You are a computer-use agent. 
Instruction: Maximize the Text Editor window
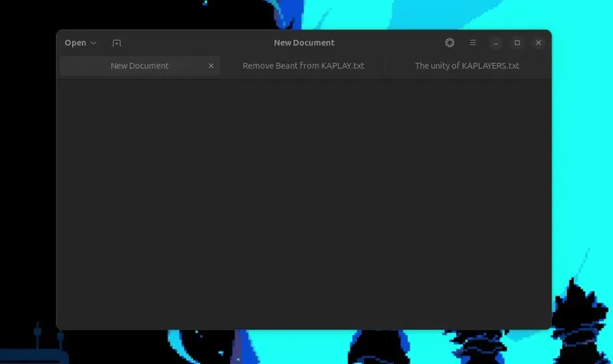click(x=517, y=43)
